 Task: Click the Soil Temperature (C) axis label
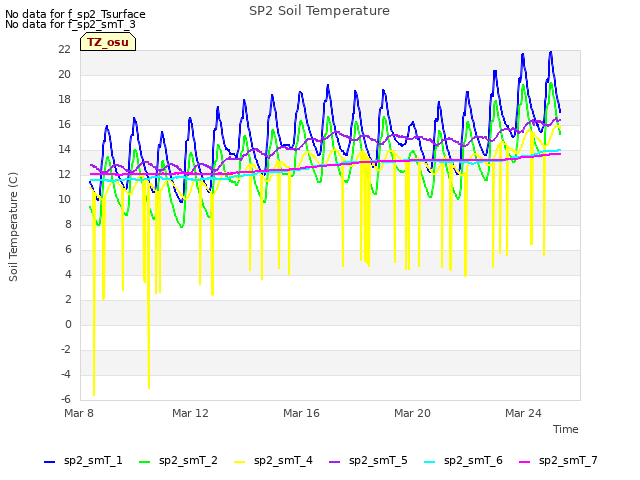13,227
